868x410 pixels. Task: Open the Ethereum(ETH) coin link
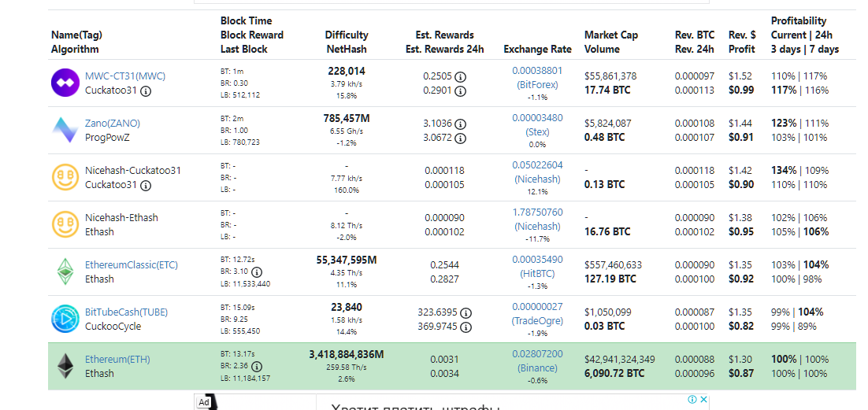tap(117, 359)
